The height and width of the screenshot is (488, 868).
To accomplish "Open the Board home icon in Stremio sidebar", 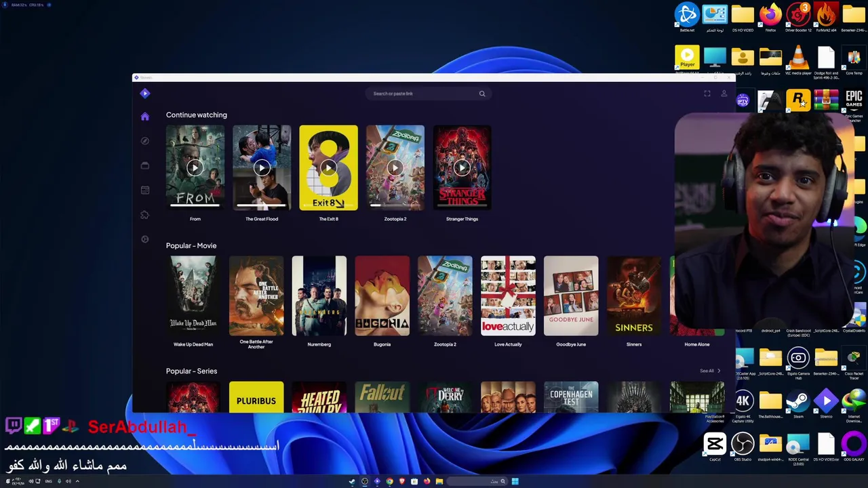I will tap(144, 117).
